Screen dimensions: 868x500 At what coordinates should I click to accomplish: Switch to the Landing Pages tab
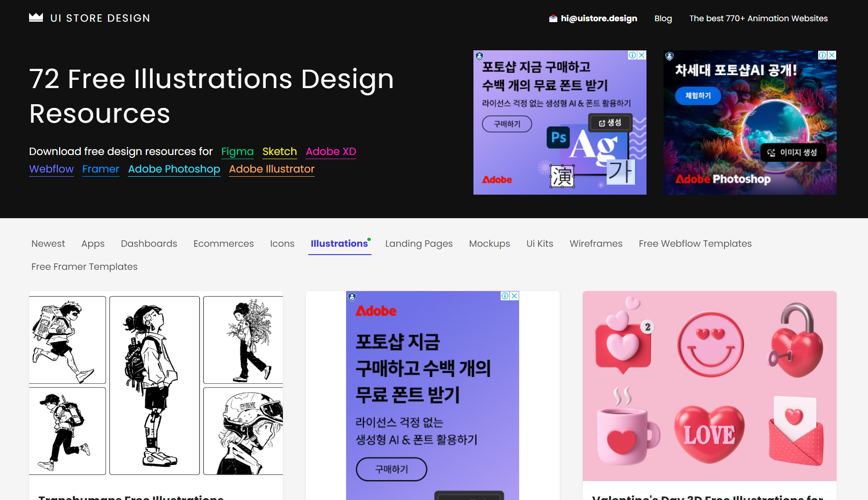(x=419, y=244)
